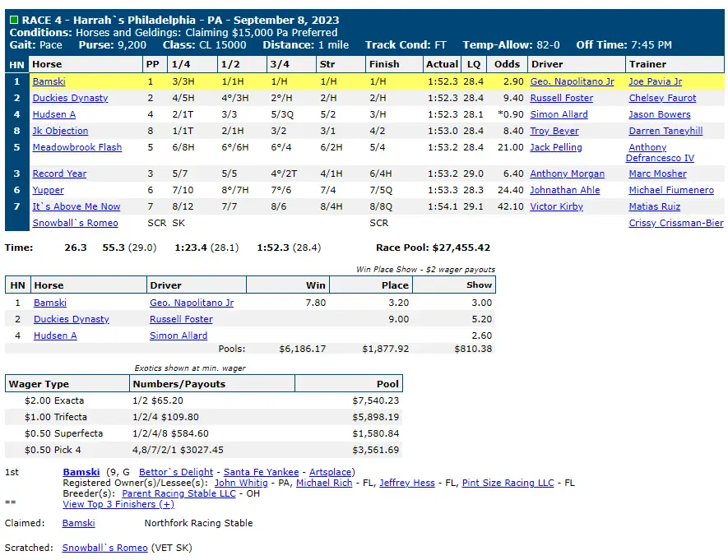Open driver Anthony Morgan link

(x=568, y=174)
